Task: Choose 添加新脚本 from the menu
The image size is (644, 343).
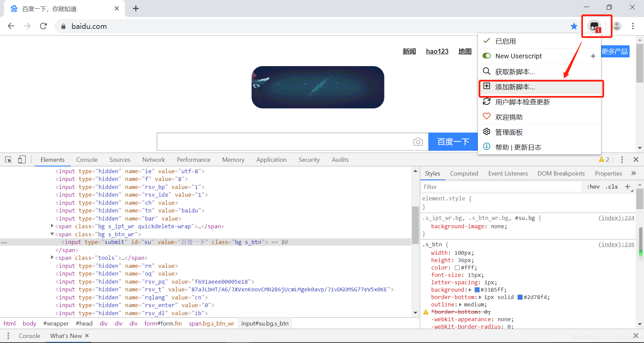Action: click(x=539, y=87)
